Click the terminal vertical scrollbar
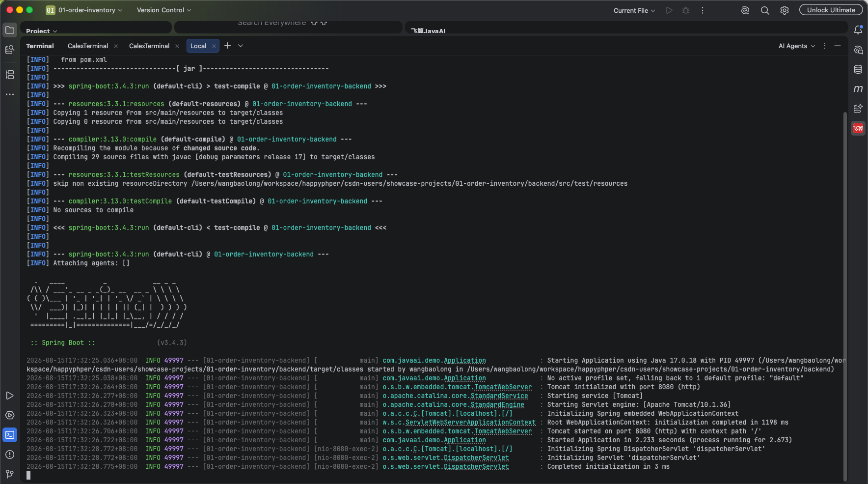 pos(845,297)
